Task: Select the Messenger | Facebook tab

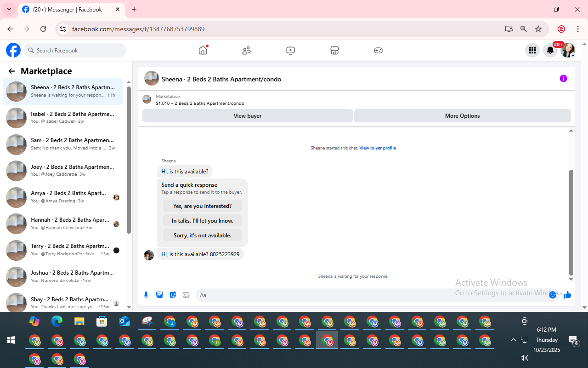Action: [71, 9]
